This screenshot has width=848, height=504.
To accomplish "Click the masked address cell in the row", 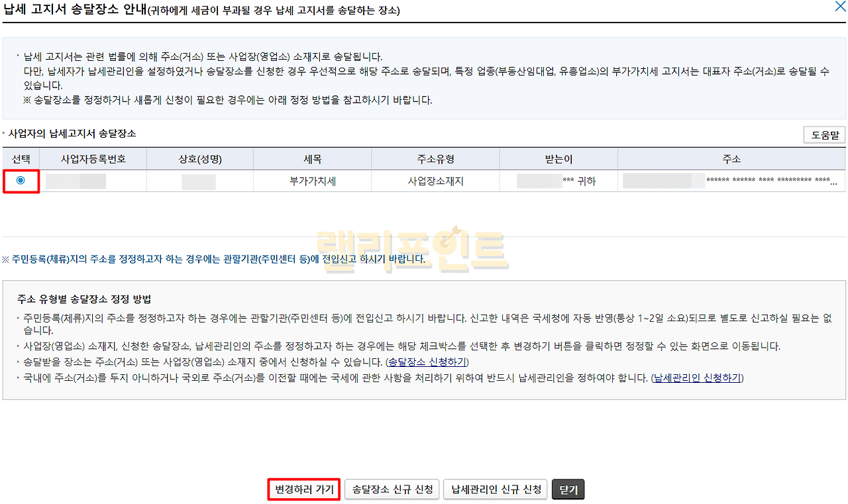I will click(731, 181).
